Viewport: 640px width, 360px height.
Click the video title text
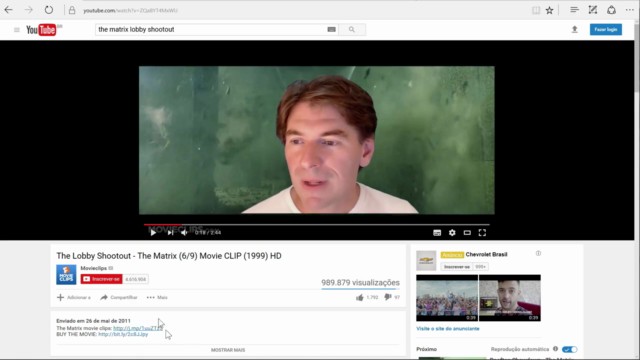pos(169,256)
